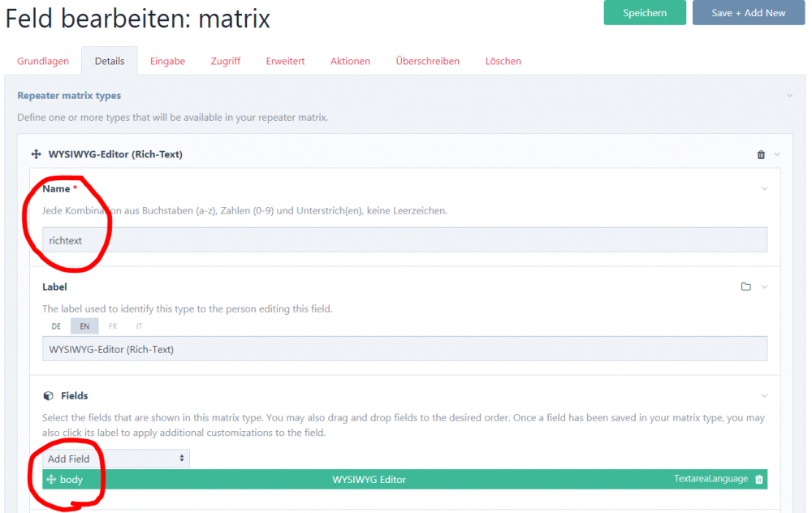812x513 pixels.
Task: Collapse the Name section with its chevron
Action: 763,188
